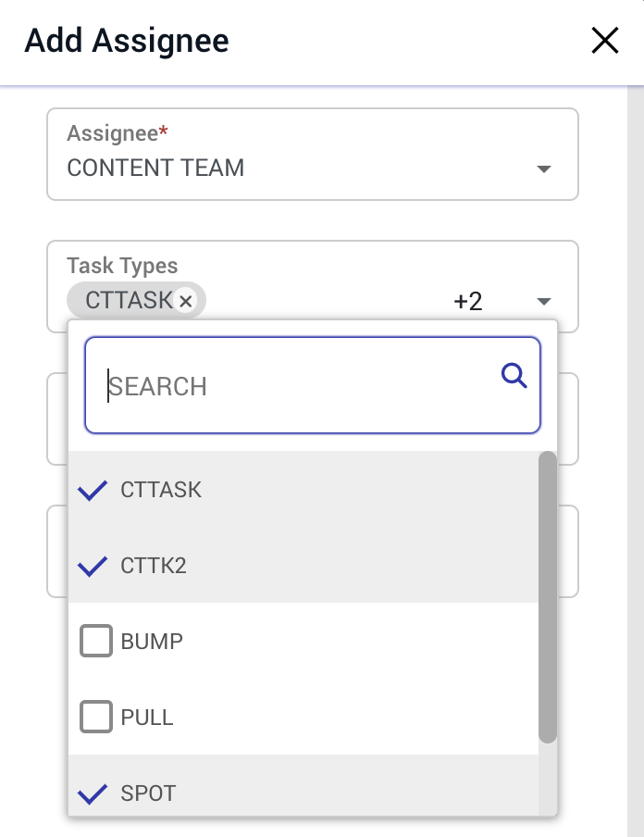Click the CTTK2 option text
This screenshot has width=644, height=837.
point(154,566)
